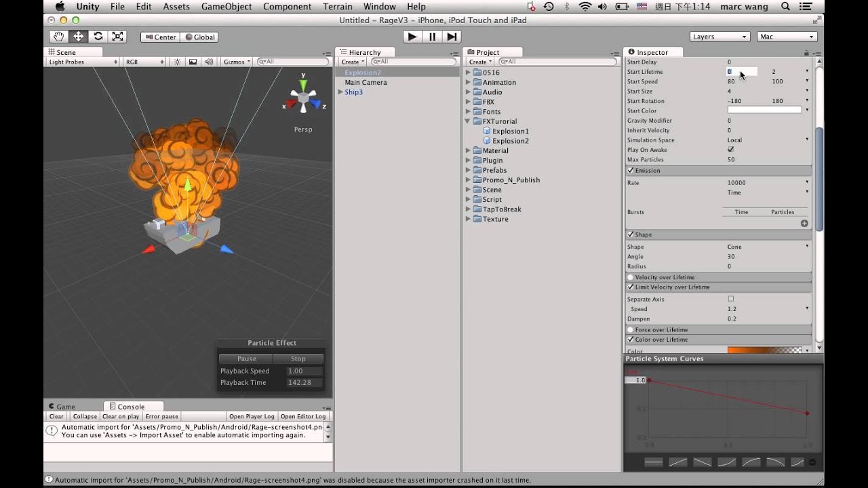The image size is (868, 488).
Task: Switch to the Game tab
Action: pyautogui.click(x=61, y=407)
